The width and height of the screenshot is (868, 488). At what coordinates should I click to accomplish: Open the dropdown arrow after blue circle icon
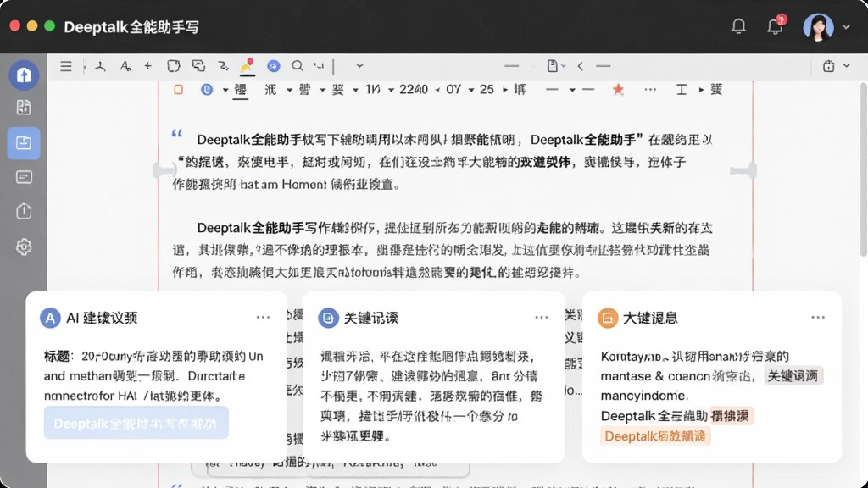coord(225,90)
